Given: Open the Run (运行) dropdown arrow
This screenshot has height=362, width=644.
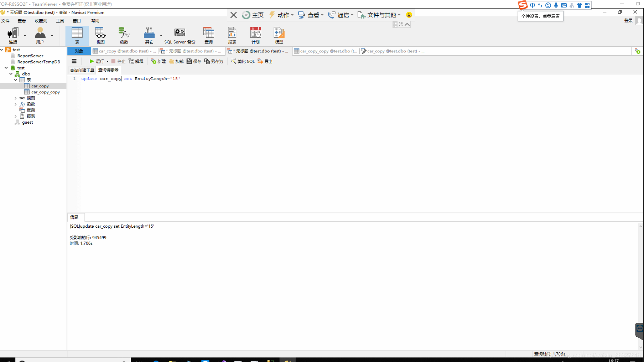Looking at the screenshot, I should click(x=107, y=61).
